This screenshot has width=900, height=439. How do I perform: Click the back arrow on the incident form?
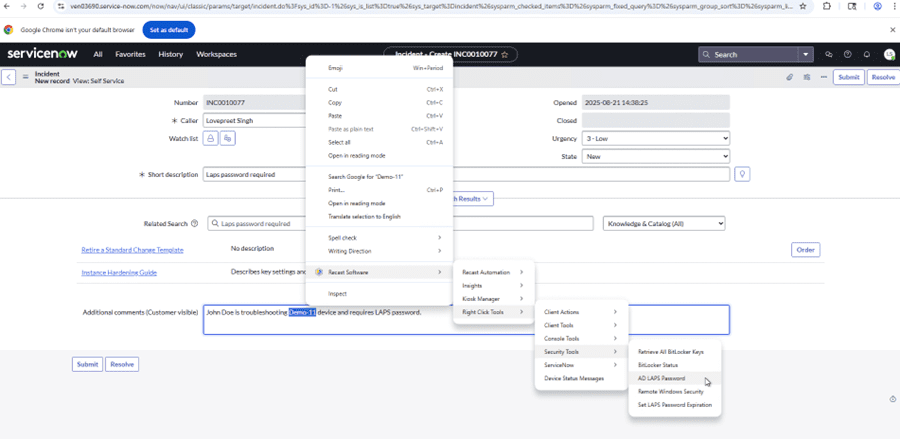pos(9,77)
